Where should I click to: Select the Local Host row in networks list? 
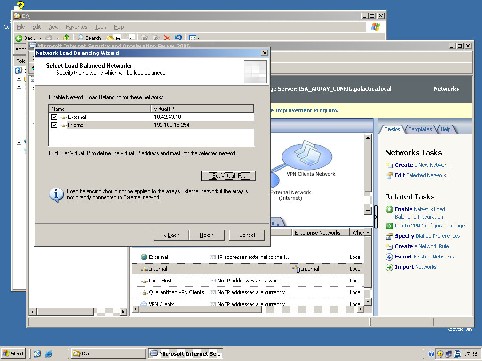248,281
